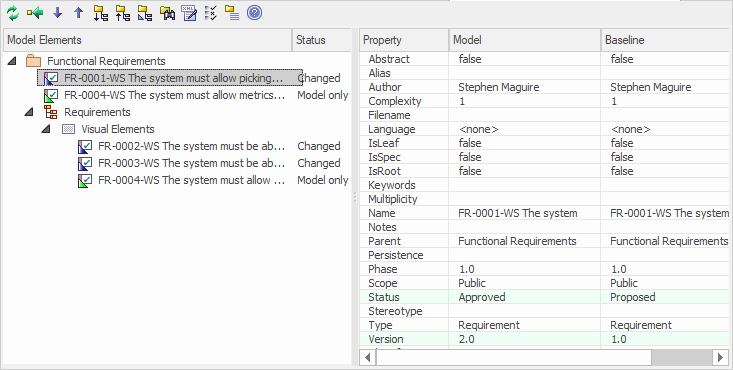
Task: Collapse the Visual Elements node
Action: coord(46,129)
